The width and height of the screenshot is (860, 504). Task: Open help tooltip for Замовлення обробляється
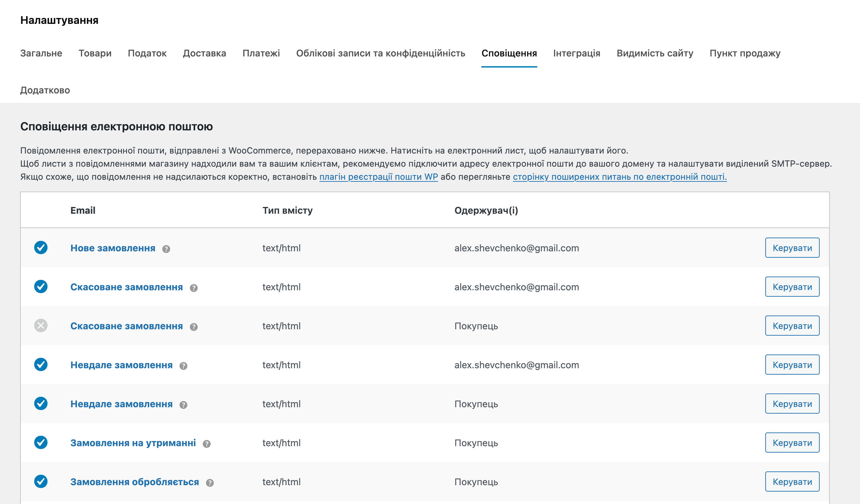[x=211, y=482]
